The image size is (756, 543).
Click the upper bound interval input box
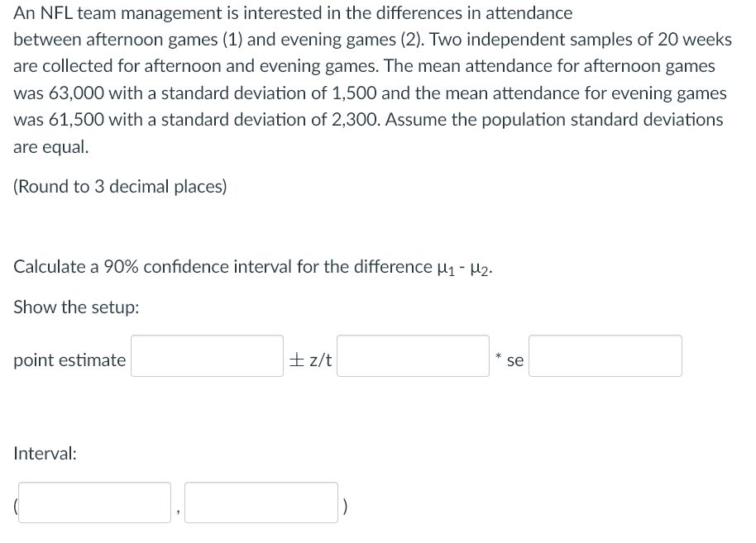coord(261,502)
